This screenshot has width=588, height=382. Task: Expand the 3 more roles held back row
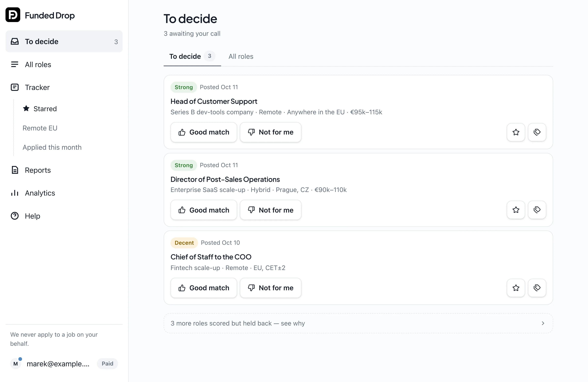click(358, 323)
